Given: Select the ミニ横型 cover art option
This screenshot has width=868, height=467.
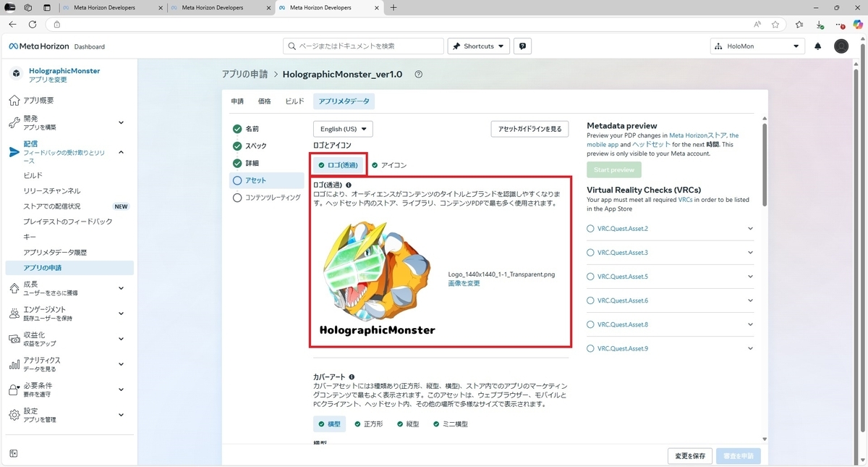Looking at the screenshot, I should [450, 424].
